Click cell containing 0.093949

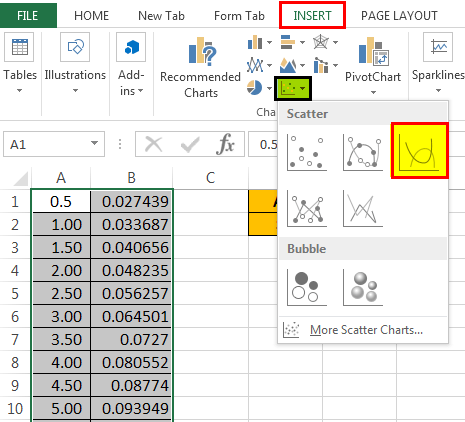pyautogui.click(x=131, y=409)
